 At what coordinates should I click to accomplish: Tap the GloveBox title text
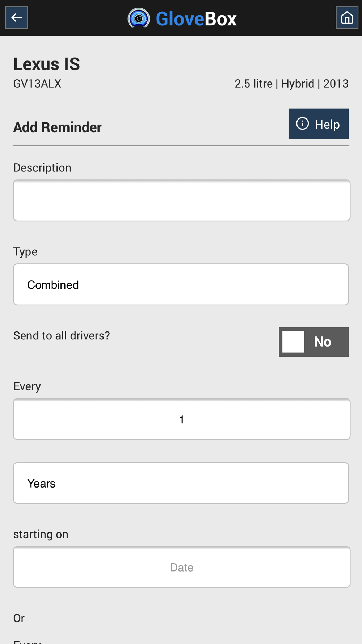[196, 19]
